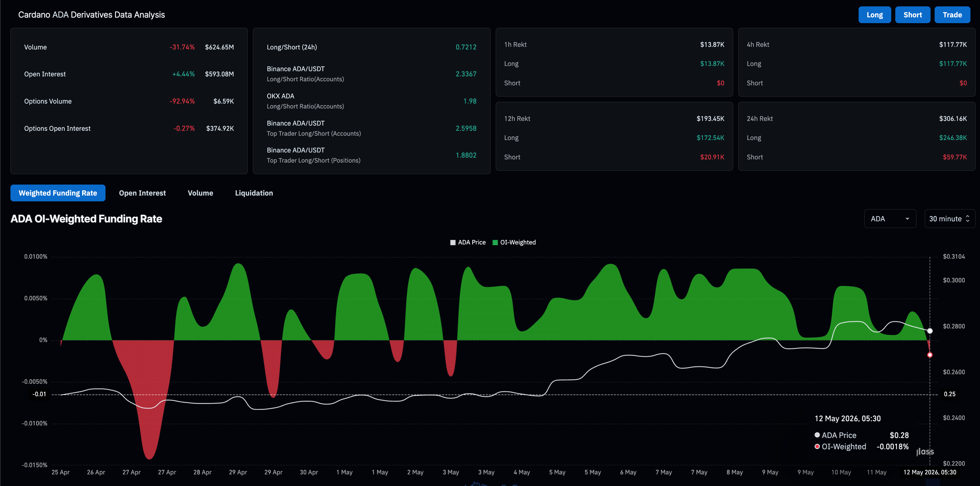
Task: Click the green OI-Weighted legend color square
Action: [495, 242]
